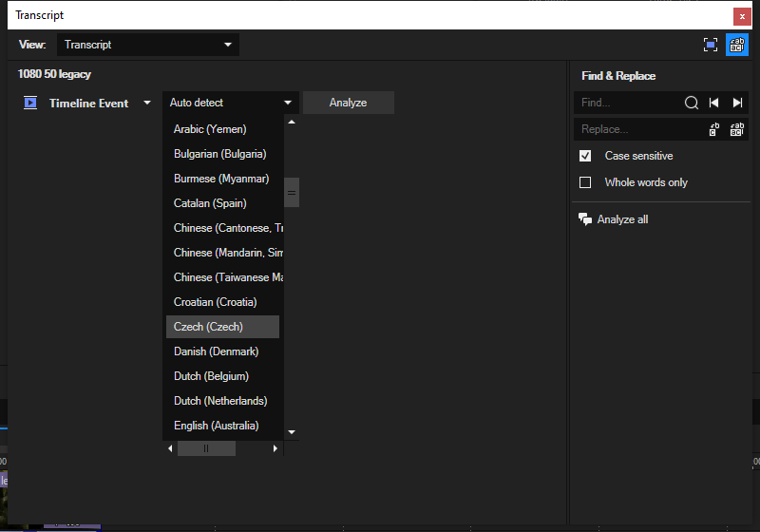Click the Analyze button
760x532 pixels.
point(348,103)
